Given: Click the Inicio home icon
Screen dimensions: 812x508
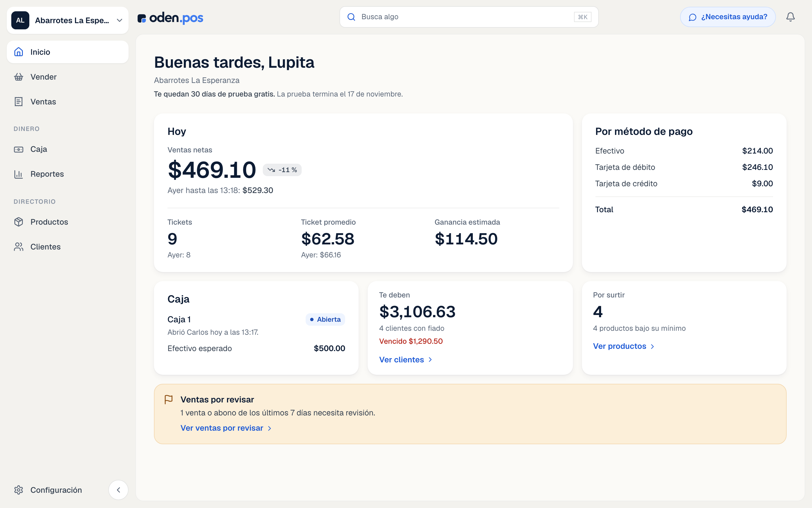Looking at the screenshot, I should tap(19, 52).
